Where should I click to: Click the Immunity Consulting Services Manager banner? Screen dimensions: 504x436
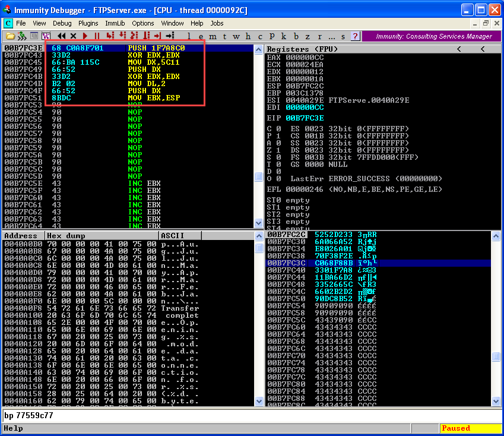coord(432,36)
